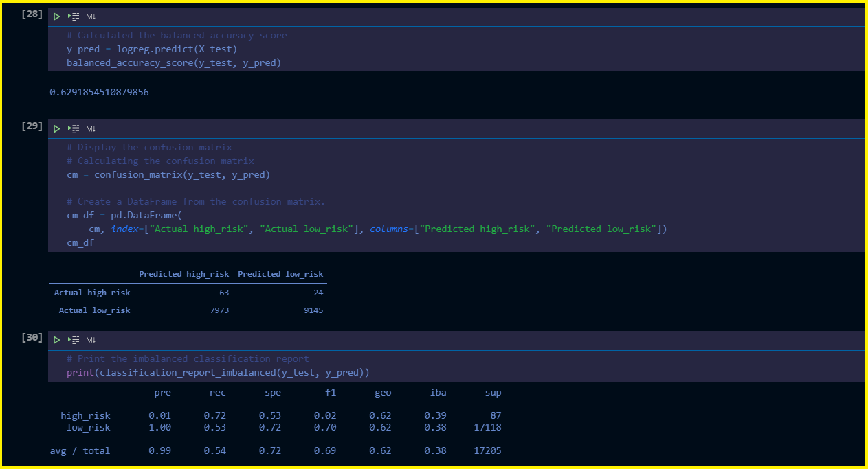Run cell 30 by line icon
This screenshot has width=868, height=469.
(74, 340)
